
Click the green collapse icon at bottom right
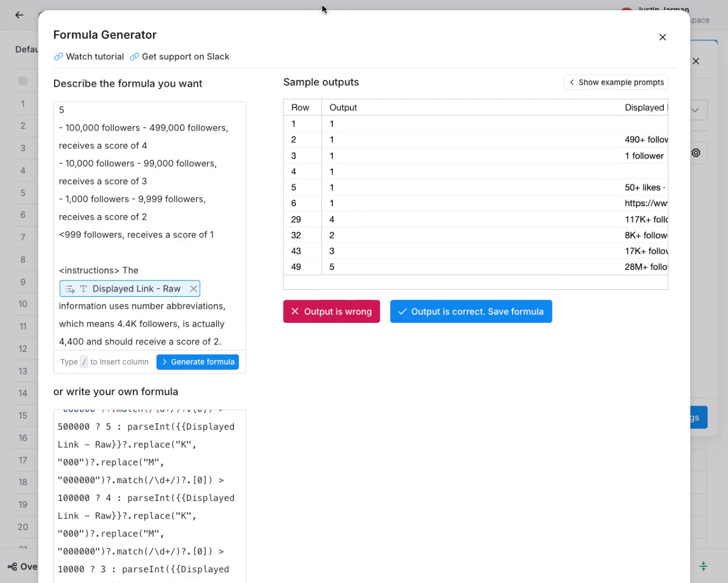(x=703, y=566)
